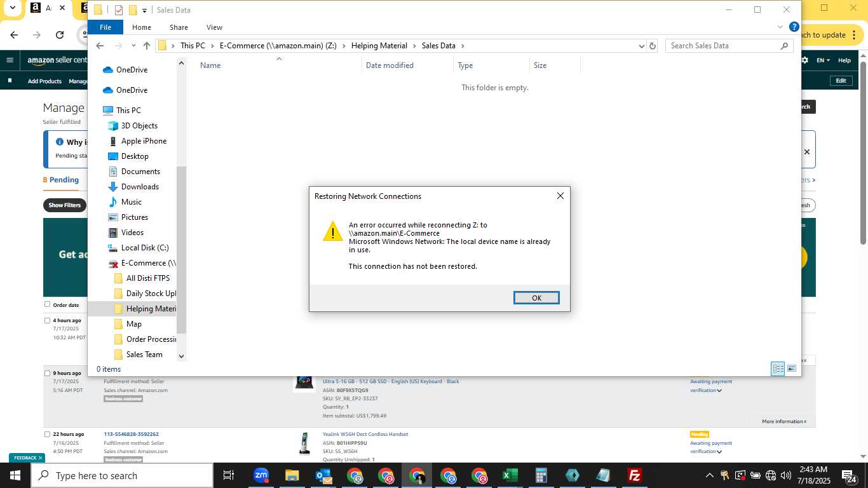The height and width of the screenshot is (488, 868).
Task: Open the Share ribbon tab
Action: (x=179, y=27)
